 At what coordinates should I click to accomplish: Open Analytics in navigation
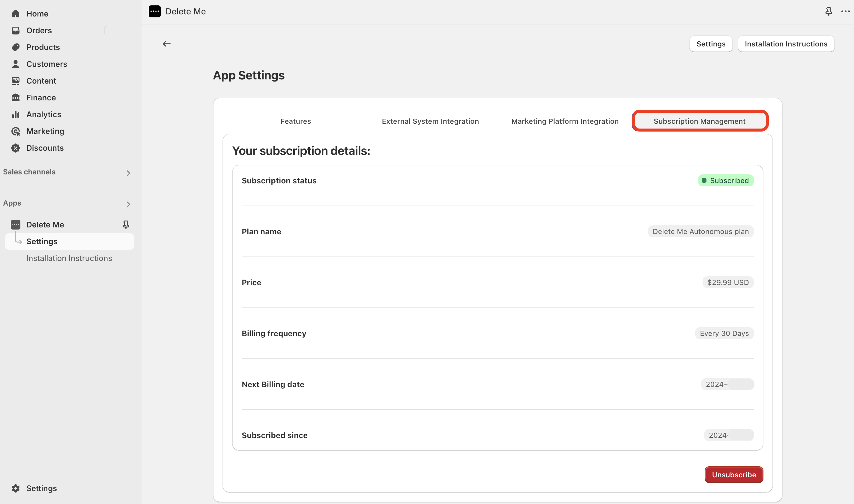(44, 114)
